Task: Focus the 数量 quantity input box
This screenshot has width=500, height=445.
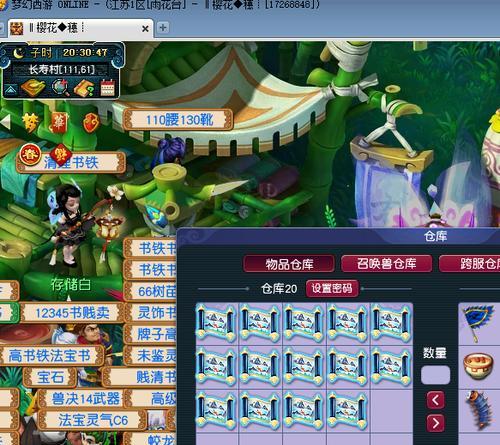Action: tap(435, 375)
